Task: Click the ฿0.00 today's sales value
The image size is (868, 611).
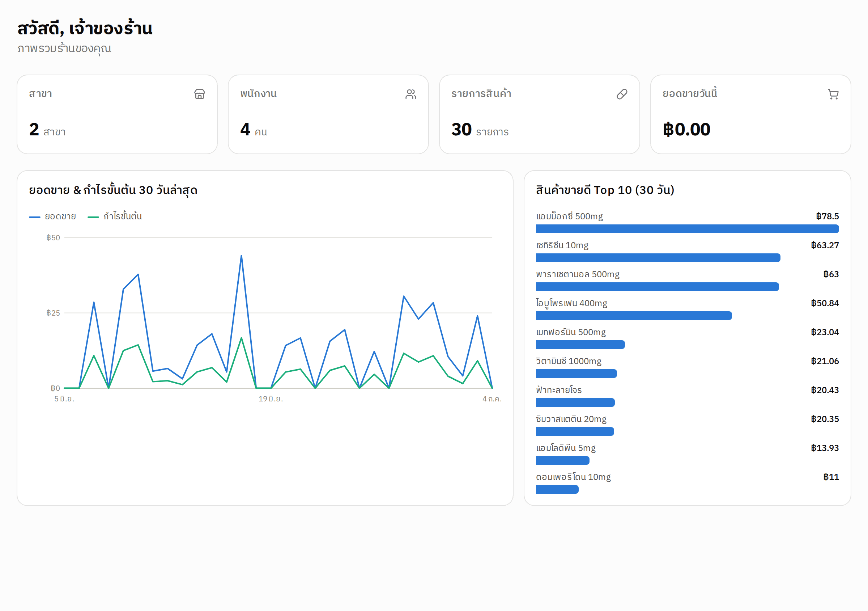Action: (686, 129)
